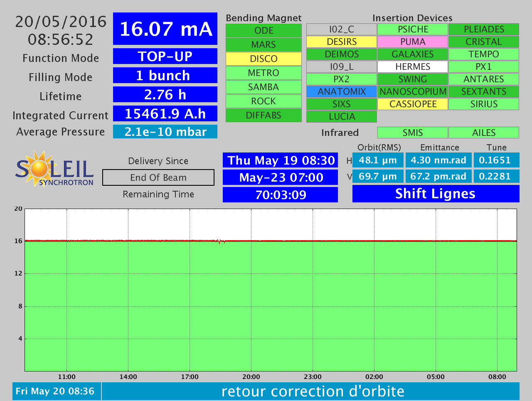Select the MARS beamline box
The image size is (532, 401).
[x=264, y=45]
